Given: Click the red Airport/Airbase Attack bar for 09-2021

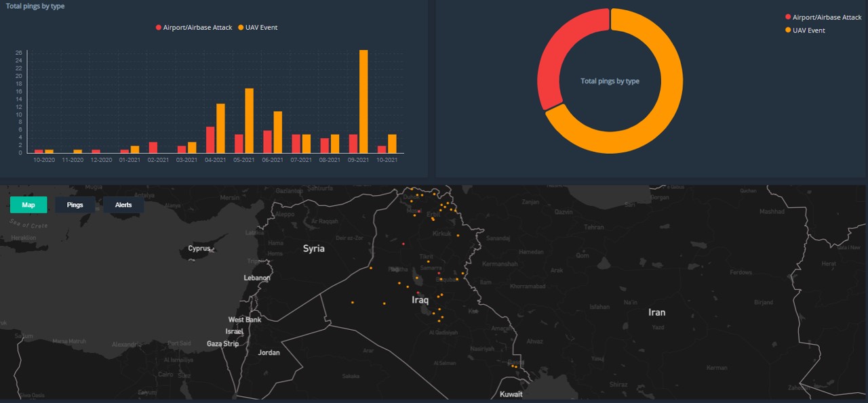Looking at the screenshot, I should click(x=353, y=144).
